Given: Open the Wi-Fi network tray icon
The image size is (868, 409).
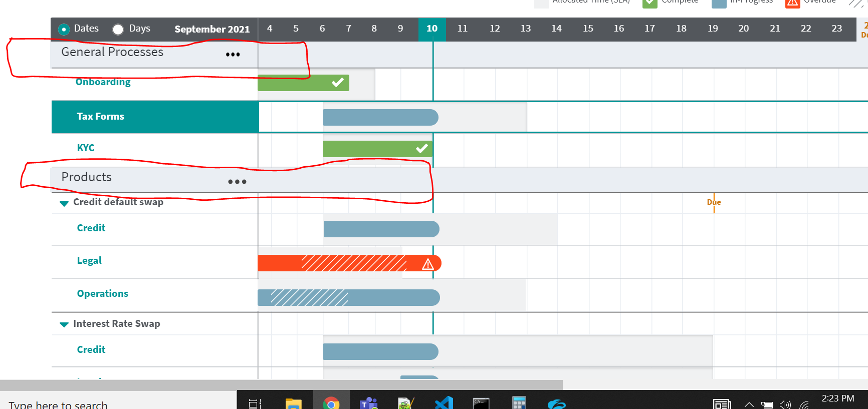Looking at the screenshot, I should coord(804,404).
